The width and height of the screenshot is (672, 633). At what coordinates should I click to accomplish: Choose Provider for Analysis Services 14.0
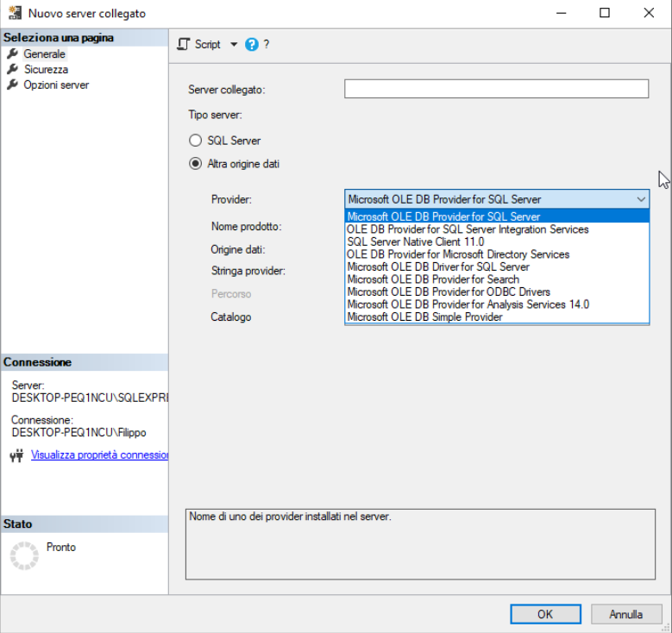pyautogui.click(x=497, y=304)
